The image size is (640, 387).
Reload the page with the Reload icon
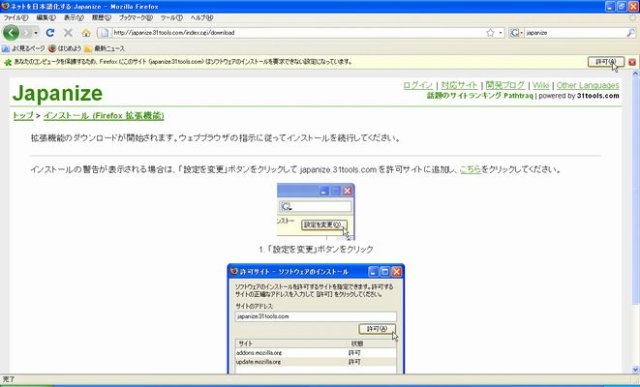tap(50, 33)
